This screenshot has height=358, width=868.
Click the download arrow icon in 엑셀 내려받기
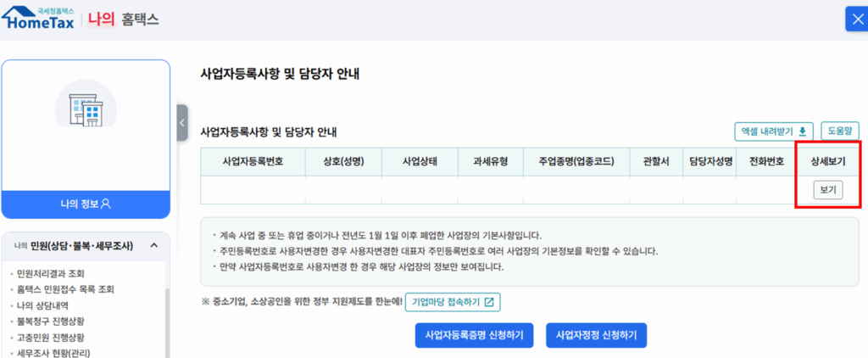(802, 131)
